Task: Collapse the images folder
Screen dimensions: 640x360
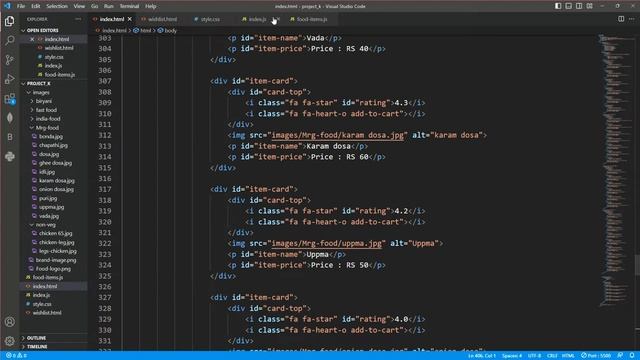Action: tap(41, 92)
